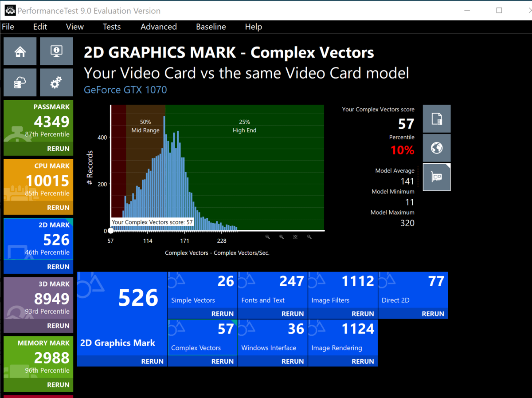Rerun the Fonts and Text test
Viewport: 532px width, 398px height.
click(x=293, y=314)
